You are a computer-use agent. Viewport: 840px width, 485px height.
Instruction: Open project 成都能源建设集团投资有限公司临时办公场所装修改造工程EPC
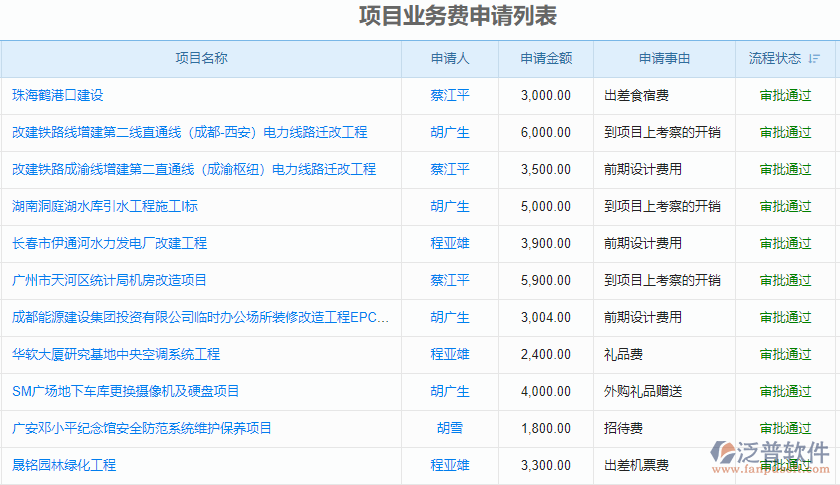pos(200,317)
